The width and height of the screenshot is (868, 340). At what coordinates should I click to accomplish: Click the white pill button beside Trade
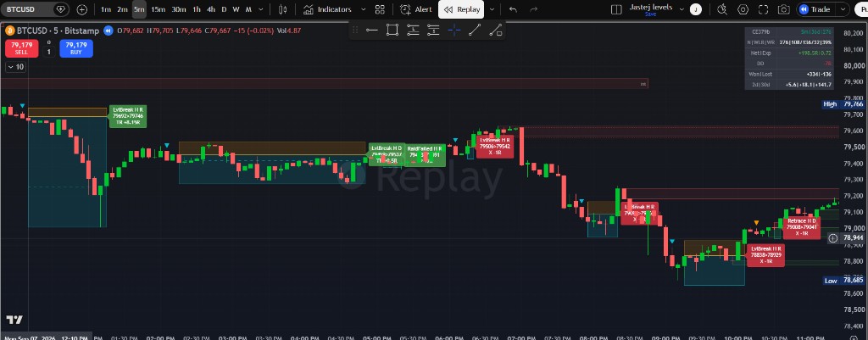click(x=861, y=9)
